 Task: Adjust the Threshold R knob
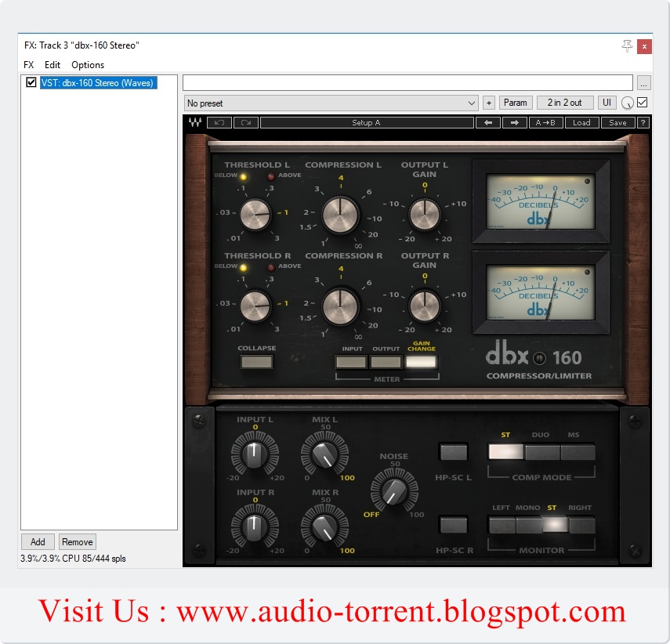[255, 306]
